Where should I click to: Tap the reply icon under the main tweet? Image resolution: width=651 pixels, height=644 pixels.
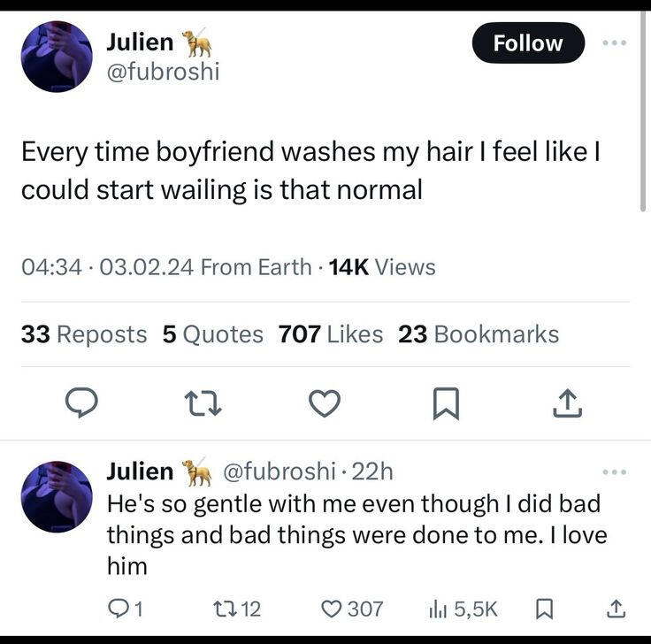coord(81,402)
